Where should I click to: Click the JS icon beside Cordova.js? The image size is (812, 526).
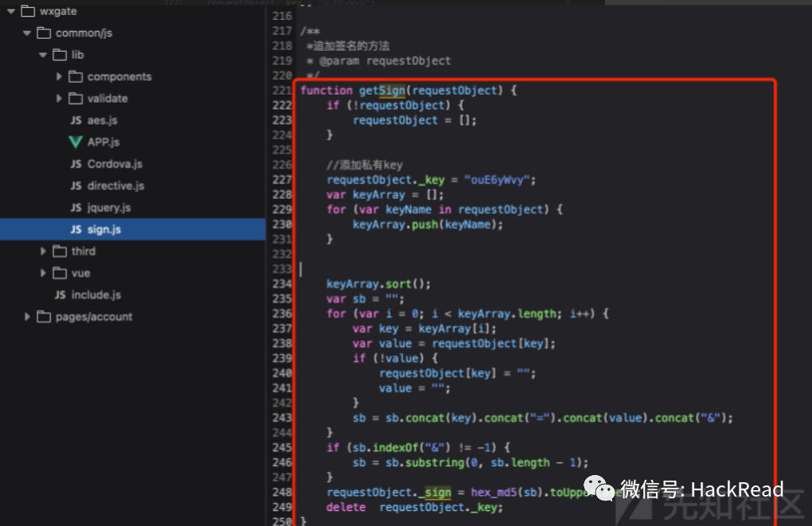pos(76,164)
